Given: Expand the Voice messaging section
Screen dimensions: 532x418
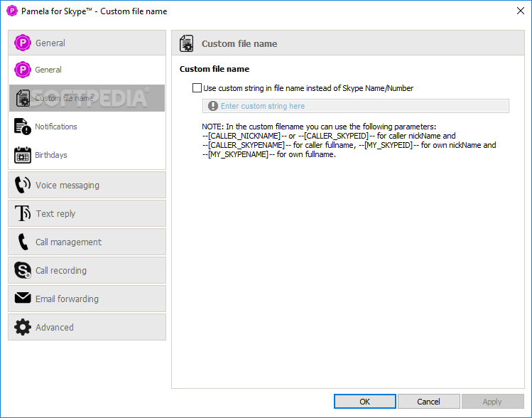Looking at the screenshot, I should click(87, 185).
